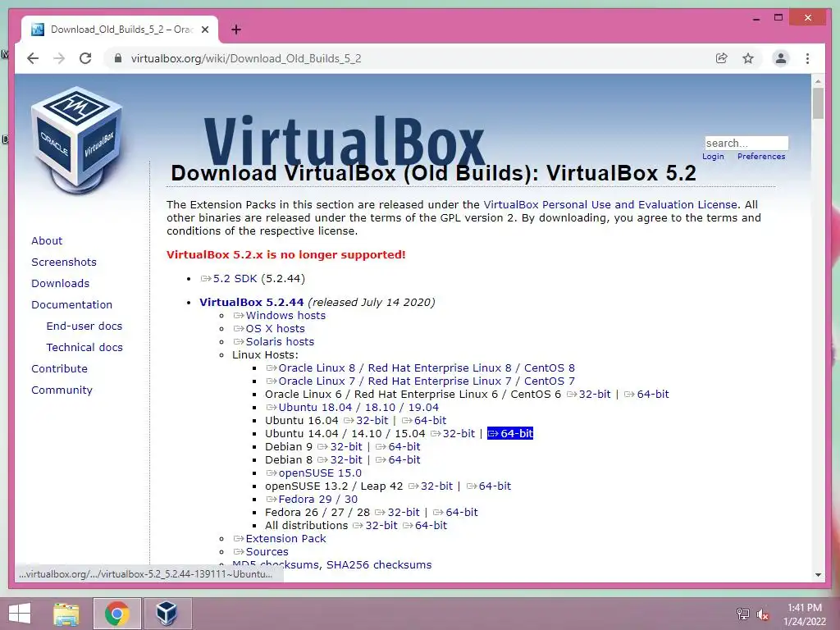
Task: Download openSUSE 13.2 / Leap 42 64-bit
Action: tap(489, 486)
